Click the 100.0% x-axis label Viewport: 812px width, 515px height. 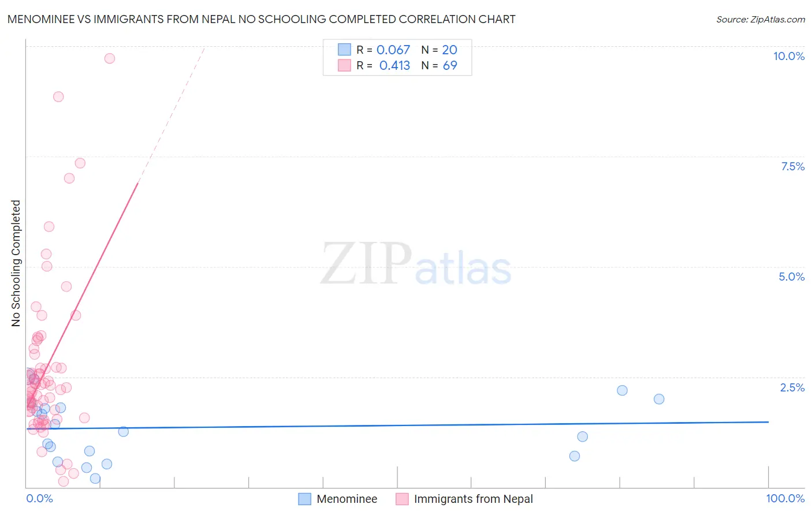tap(785, 498)
